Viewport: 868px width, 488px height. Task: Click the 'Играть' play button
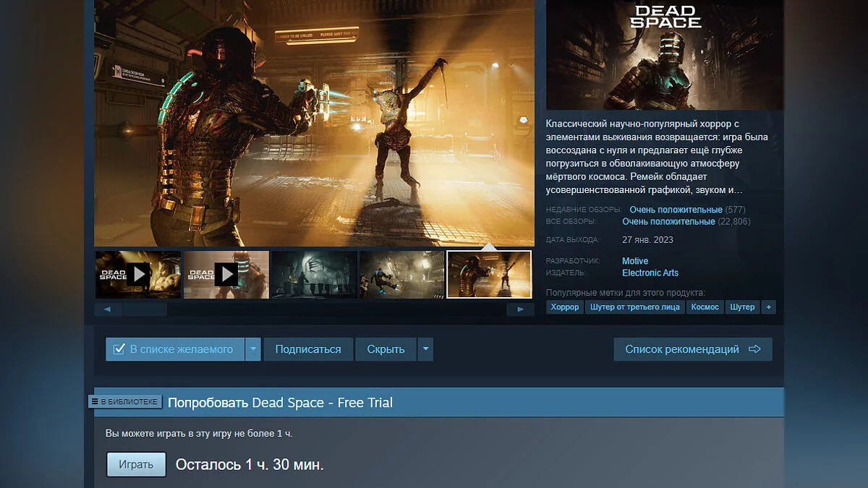tap(136, 464)
